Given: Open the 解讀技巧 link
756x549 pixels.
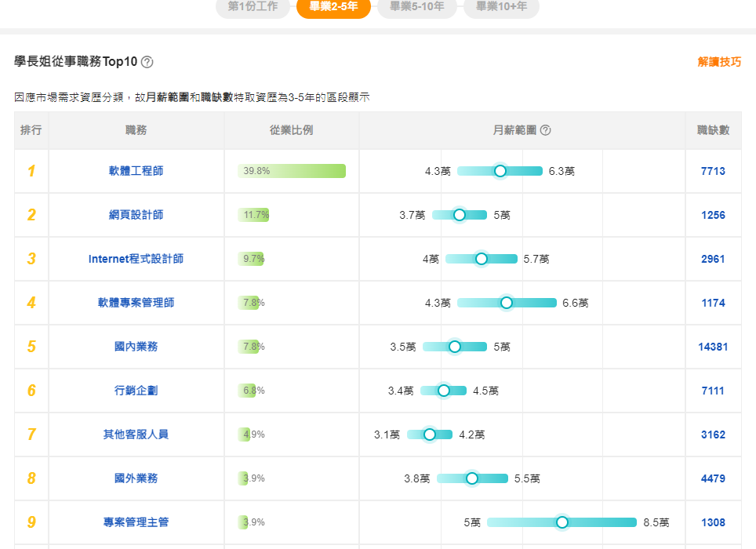Looking at the screenshot, I should pyautogui.click(x=718, y=62).
